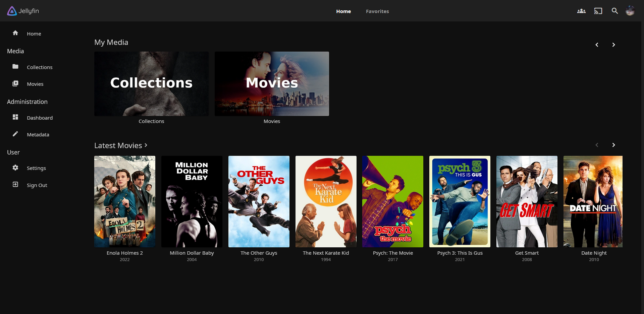Open the SyncPlay group icon
Image resolution: width=644 pixels, height=314 pixels.
coord(581,11)
